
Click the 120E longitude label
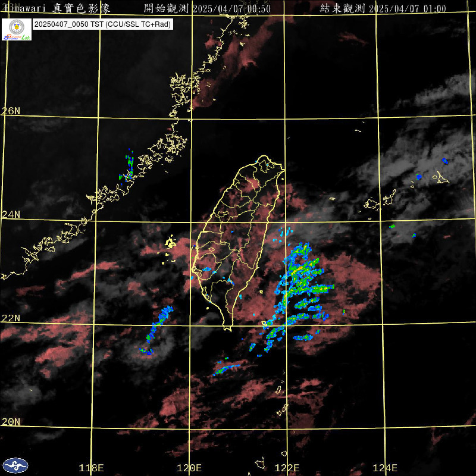189,468
